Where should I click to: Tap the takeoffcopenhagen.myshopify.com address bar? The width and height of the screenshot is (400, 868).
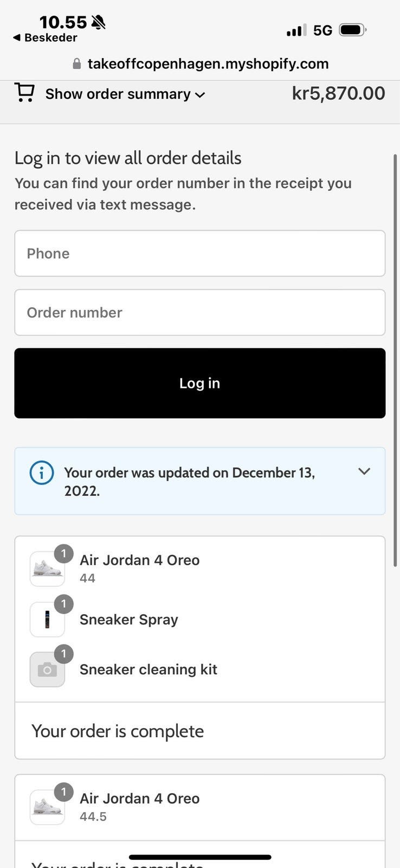point(208,64)
